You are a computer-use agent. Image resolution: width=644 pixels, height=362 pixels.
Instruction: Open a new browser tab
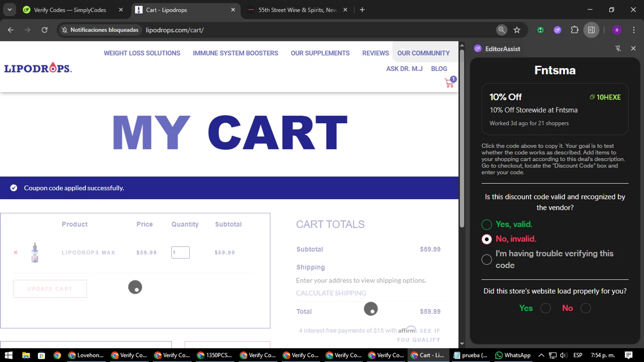tap(362, 10)
